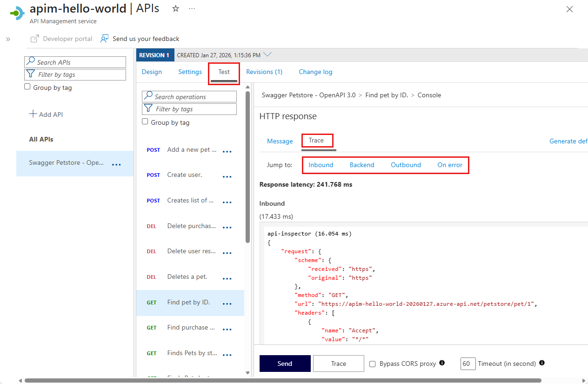Enable Group by tag for APIs list
This screenshot has height=384, width=588.
pyautogui.click(x=27, y=87)
